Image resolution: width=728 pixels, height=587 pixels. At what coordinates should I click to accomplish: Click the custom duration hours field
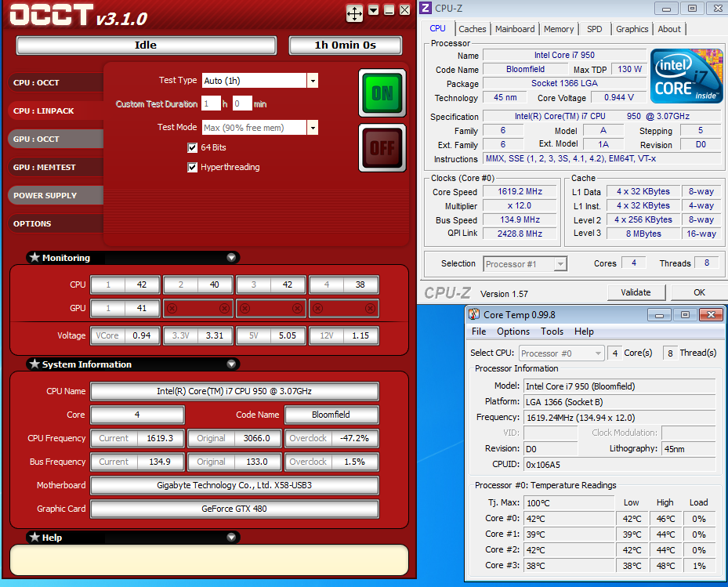tap(211, 103)
